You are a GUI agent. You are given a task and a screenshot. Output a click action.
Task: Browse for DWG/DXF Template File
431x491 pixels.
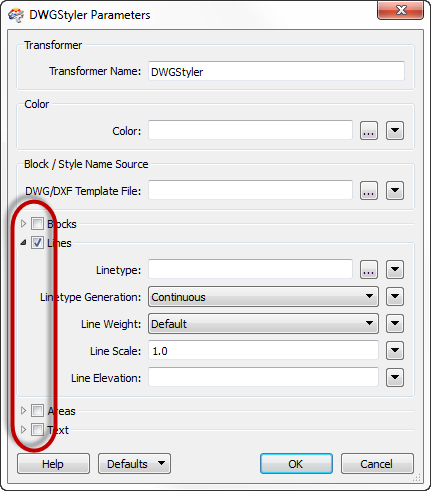(x=369, y=191)
